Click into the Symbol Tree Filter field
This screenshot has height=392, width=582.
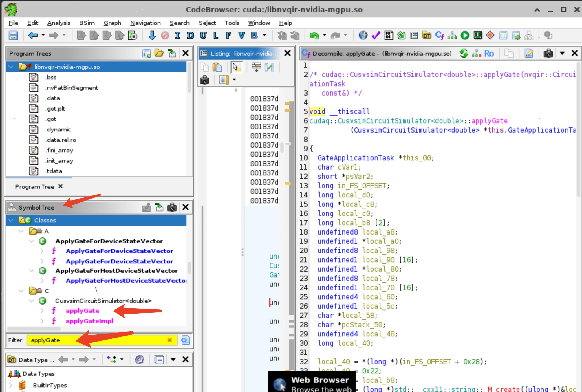[x=98, y=340]
